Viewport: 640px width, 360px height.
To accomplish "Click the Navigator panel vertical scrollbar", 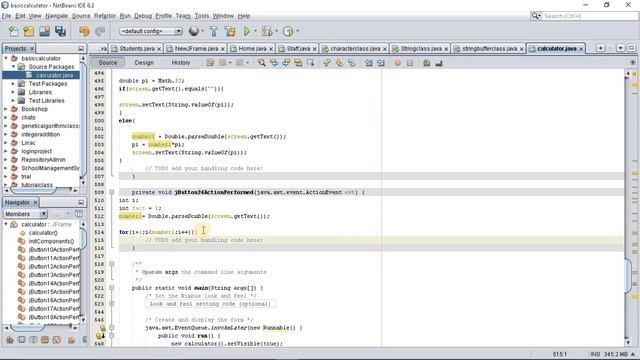I will pyautogui.click(x=83, y=239).
